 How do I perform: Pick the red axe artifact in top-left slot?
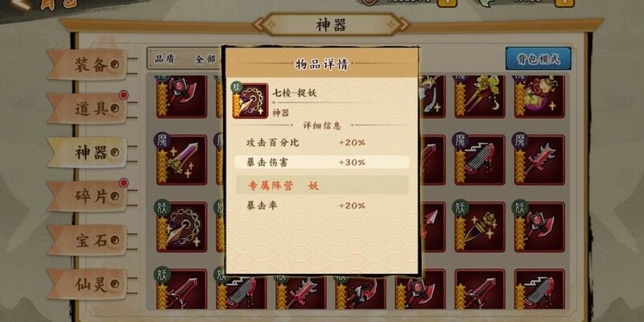point(181,97)
